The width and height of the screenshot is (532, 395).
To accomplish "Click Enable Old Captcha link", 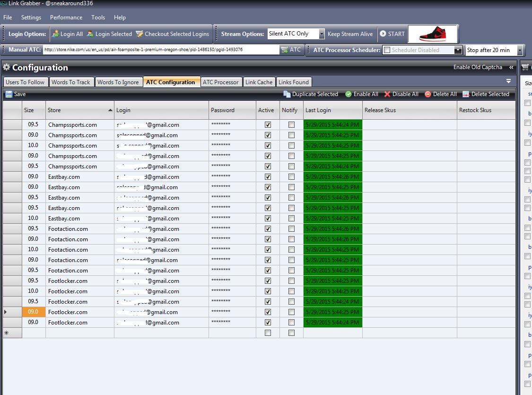I will tap(478, 67).
